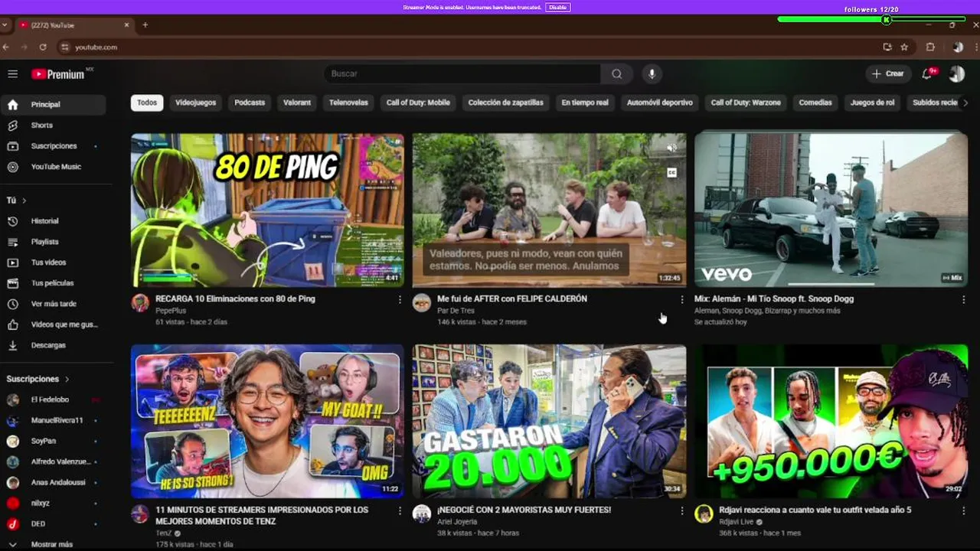Open options for TenZ streamers video
The width and height of the screenshot is (980, 551).
click(x=400, y=510)
